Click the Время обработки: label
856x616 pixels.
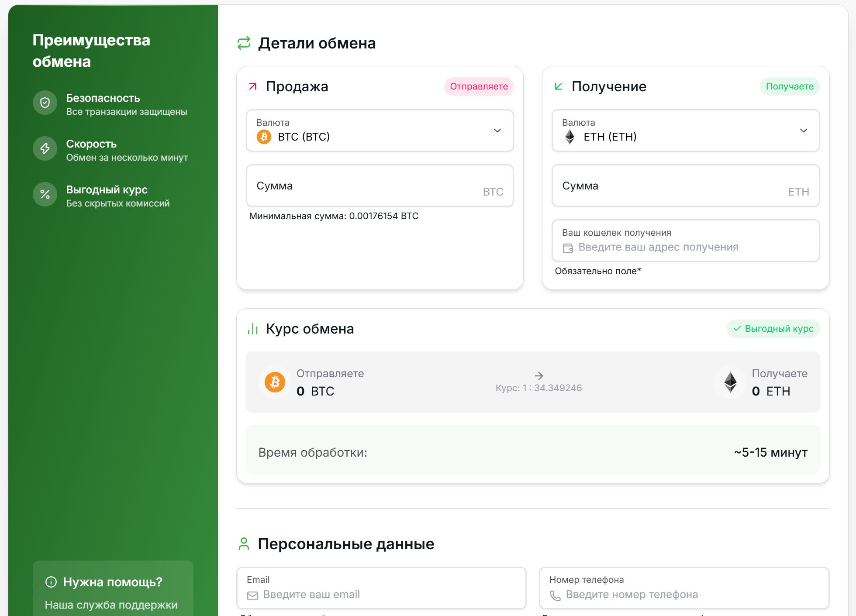tap(313, 452)
